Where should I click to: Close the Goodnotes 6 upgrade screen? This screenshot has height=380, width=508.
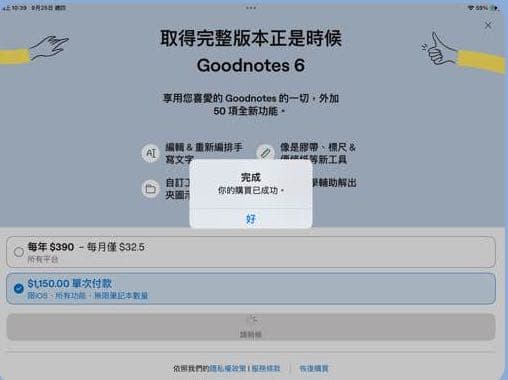488,25
